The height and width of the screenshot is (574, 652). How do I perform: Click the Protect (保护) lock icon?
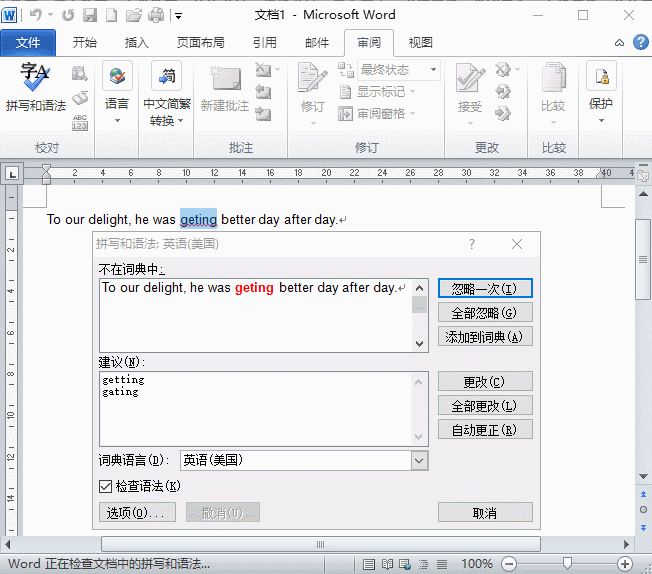(601, 76)
